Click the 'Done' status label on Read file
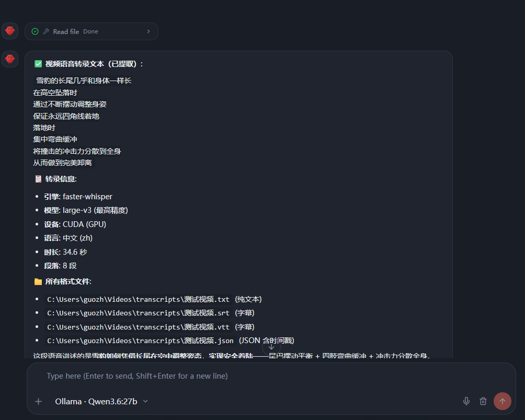 pos(90,31)
